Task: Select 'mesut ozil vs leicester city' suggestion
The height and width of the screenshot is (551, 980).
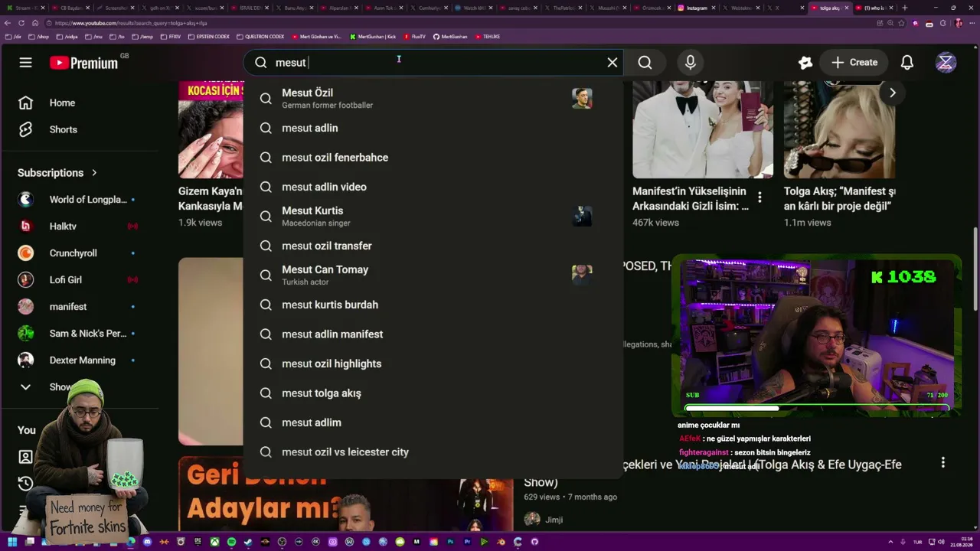Action: pyautogui.click(x=433, y=452)
